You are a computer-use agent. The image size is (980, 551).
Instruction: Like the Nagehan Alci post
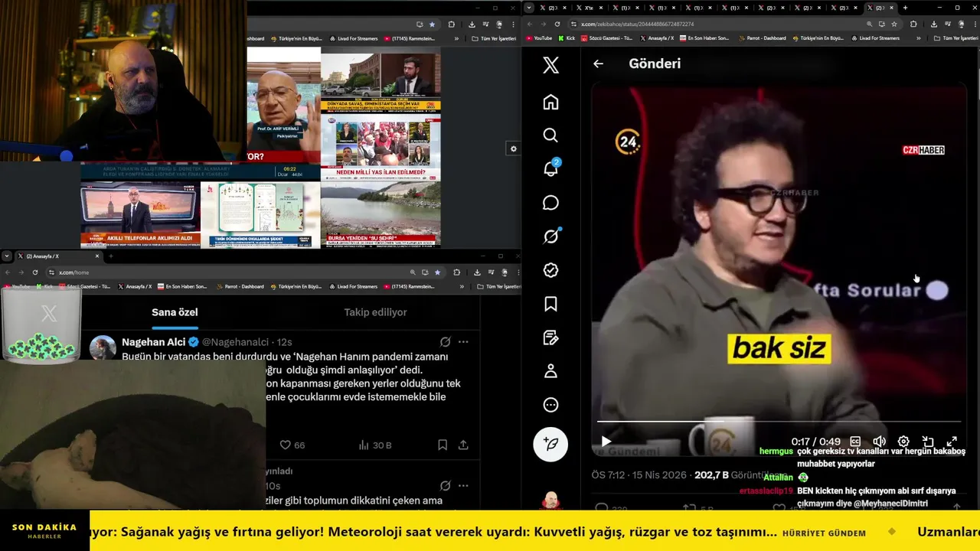click(292, 445)
